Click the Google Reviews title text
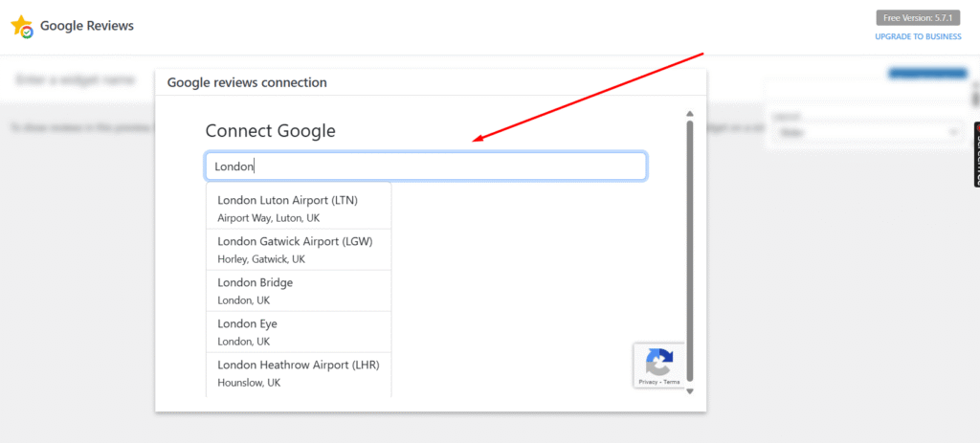980x443 pixels. click(87, 26)
